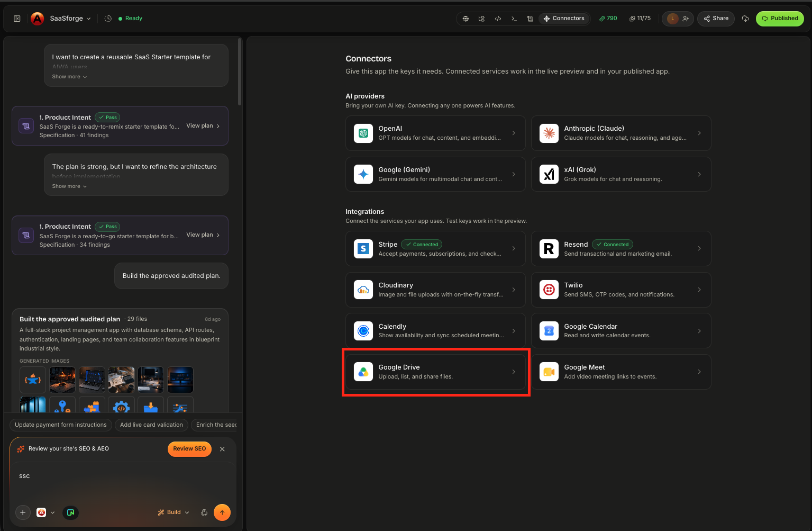Toggle the left sidebar panel icon
The width and height of the screenshot is (812, 531).
[x=17, y=19]
